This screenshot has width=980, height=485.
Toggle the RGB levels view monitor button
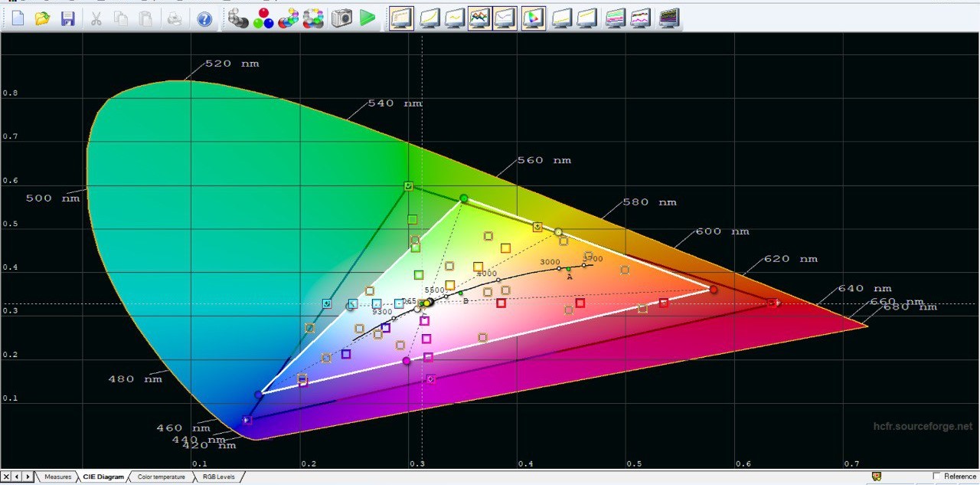pos(480,18)
